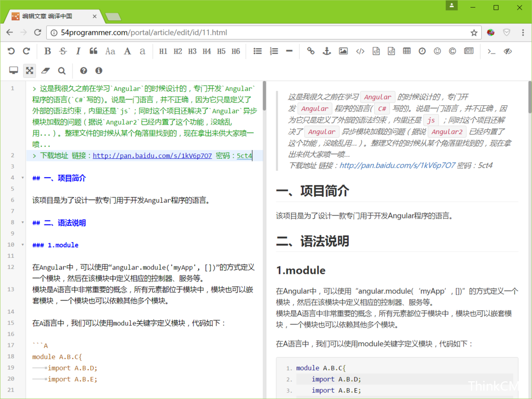532x399 pixels.
Task: Collapse the fold at line 4, 项目简介
Action: tap(23, 178)
